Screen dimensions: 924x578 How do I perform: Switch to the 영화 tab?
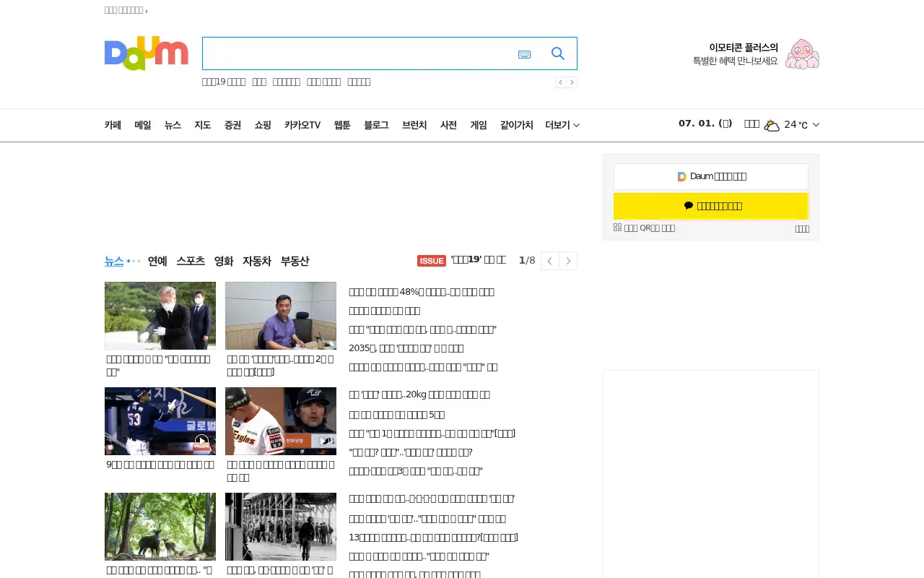(x=224, y=261)
